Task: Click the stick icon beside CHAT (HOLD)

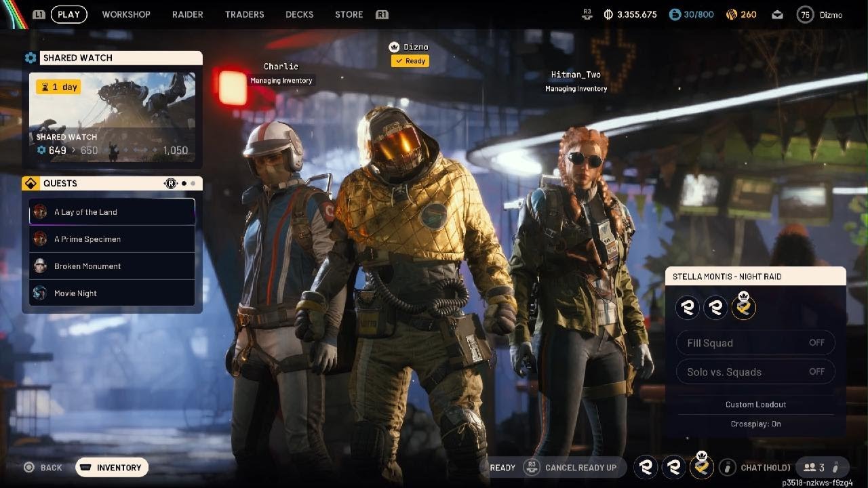Action: pos(727,468)
